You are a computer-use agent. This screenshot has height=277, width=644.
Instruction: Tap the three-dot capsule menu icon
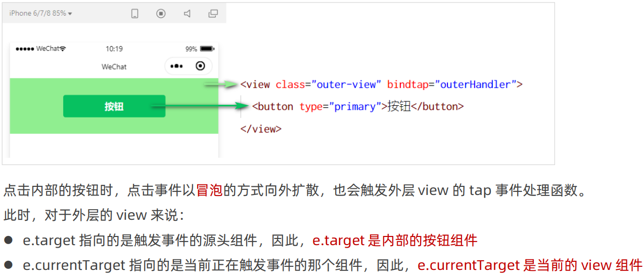click(x=176, y=66)
